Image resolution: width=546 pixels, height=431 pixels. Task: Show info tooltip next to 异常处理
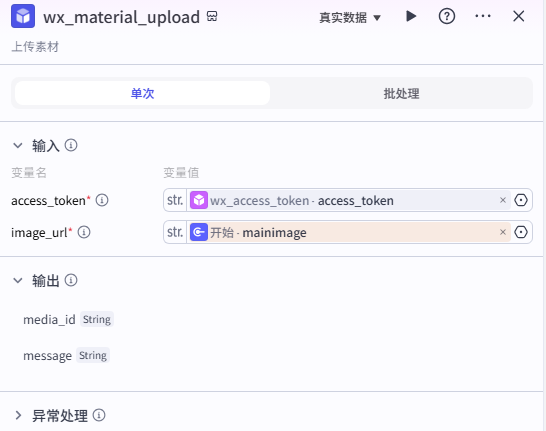point(99,415)
